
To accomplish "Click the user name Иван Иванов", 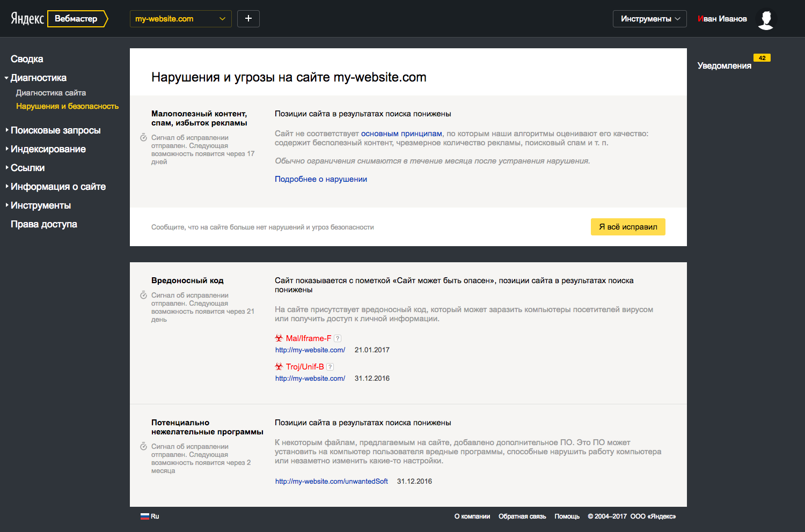I will coord(722,19).
